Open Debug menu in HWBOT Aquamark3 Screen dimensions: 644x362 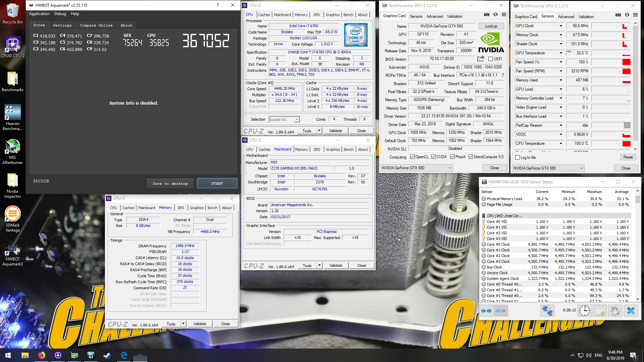pos(60,14)
